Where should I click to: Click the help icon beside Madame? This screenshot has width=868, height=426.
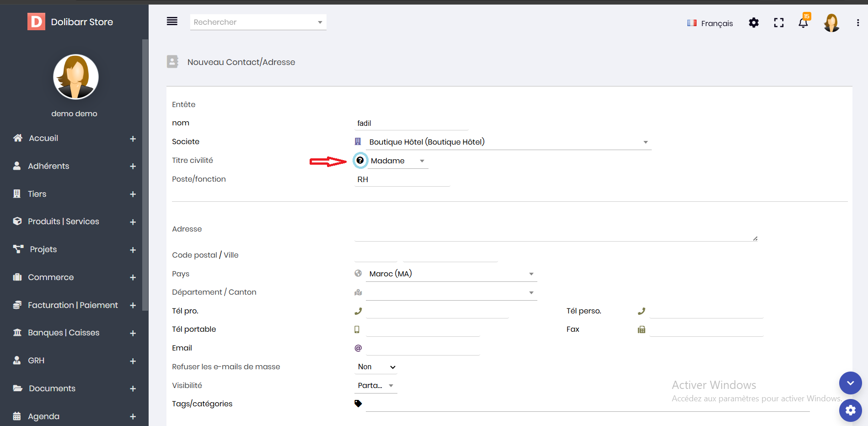360,161
